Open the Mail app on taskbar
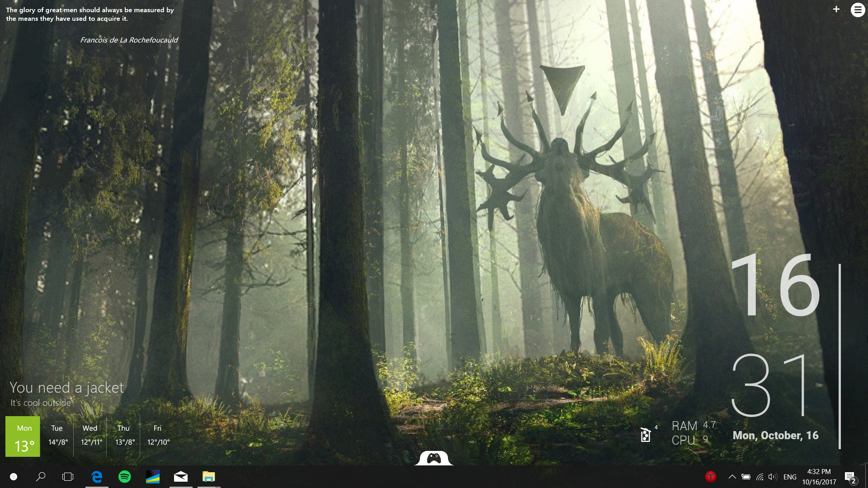The height and width of the screenshot is (488, 868). [181, 477]
